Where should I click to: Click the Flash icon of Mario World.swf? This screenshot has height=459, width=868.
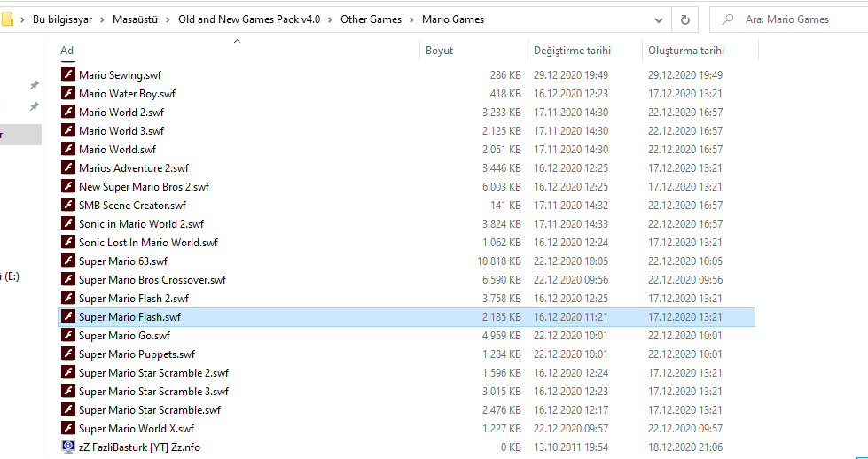pos(68,149)
